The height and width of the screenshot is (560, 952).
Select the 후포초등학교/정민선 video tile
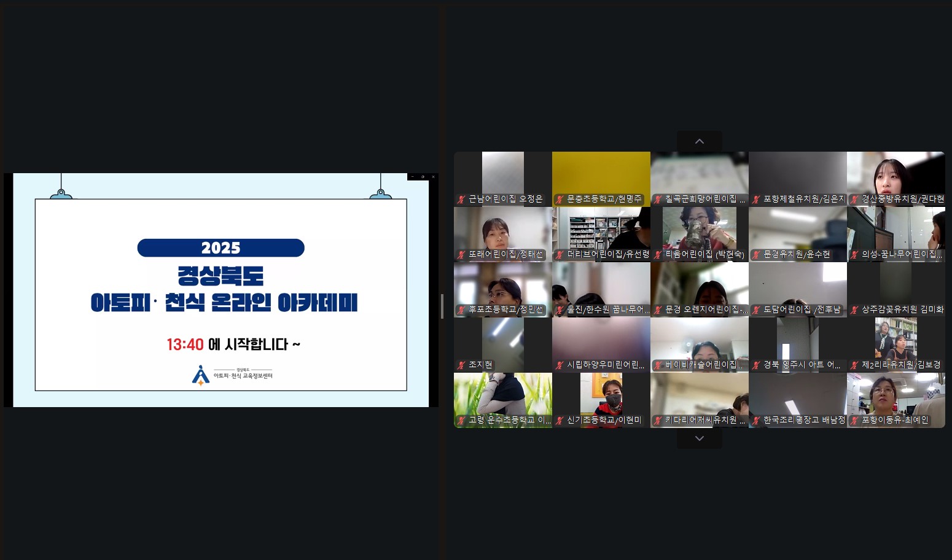point(502,286)
